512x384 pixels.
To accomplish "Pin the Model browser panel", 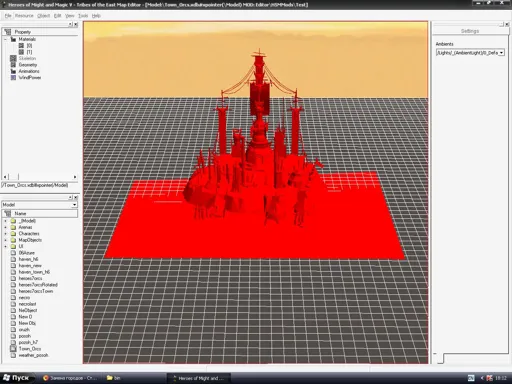I will [70, 197].
